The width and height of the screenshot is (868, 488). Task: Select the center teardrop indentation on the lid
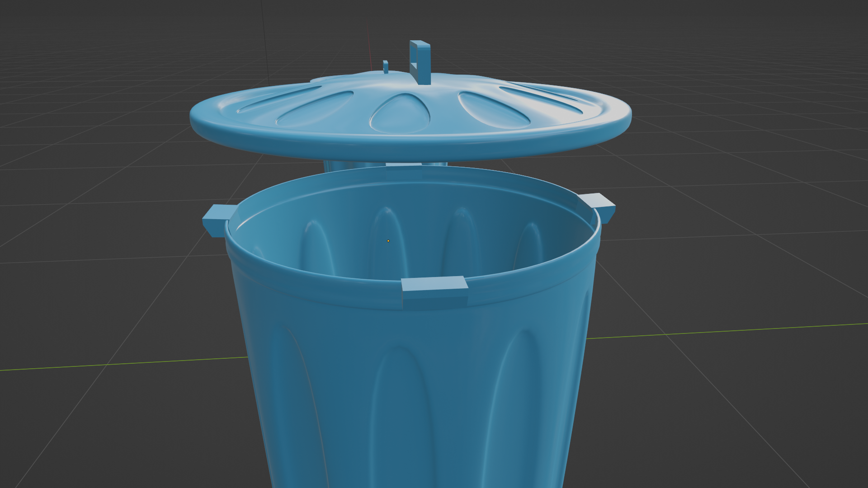click(x=400, y=113)
